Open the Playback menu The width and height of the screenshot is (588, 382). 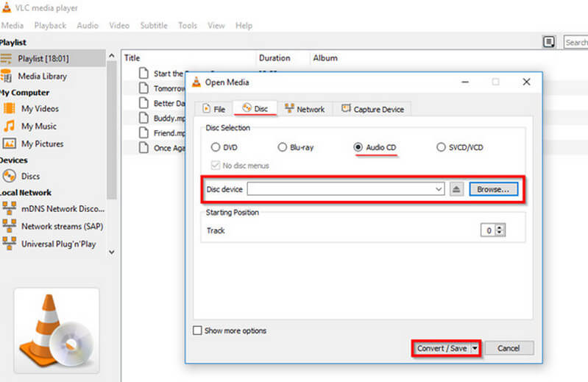pyautogui.click(x=50, y=26)
